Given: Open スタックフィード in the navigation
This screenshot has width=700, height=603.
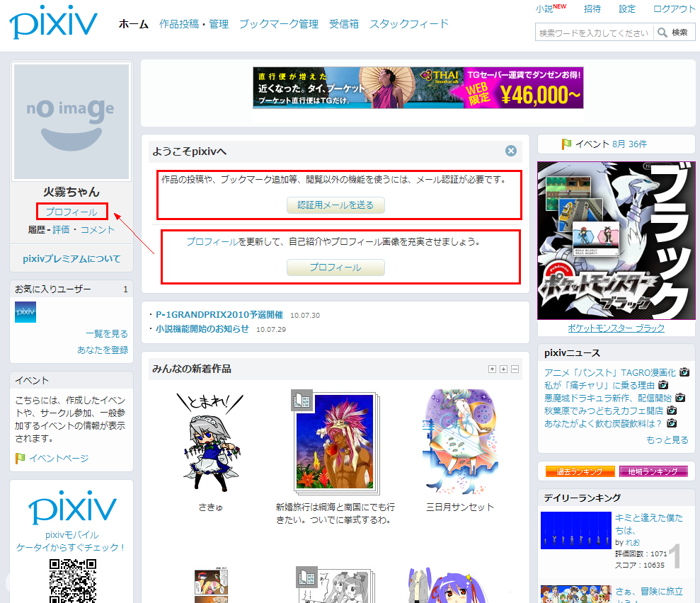Looking at the screenshot, I should 408,24.
